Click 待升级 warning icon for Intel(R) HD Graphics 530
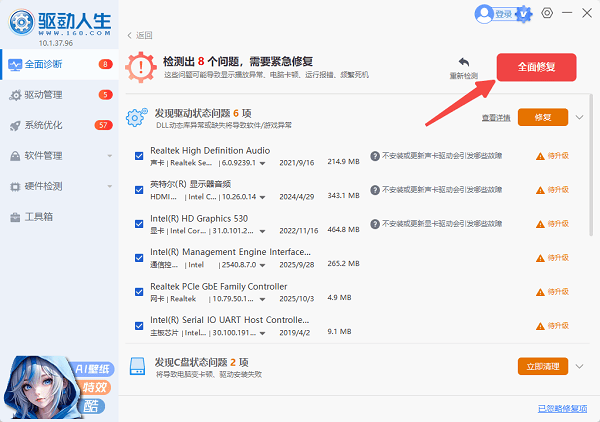Viewport: 600px width, 422px height. point(540,224)
